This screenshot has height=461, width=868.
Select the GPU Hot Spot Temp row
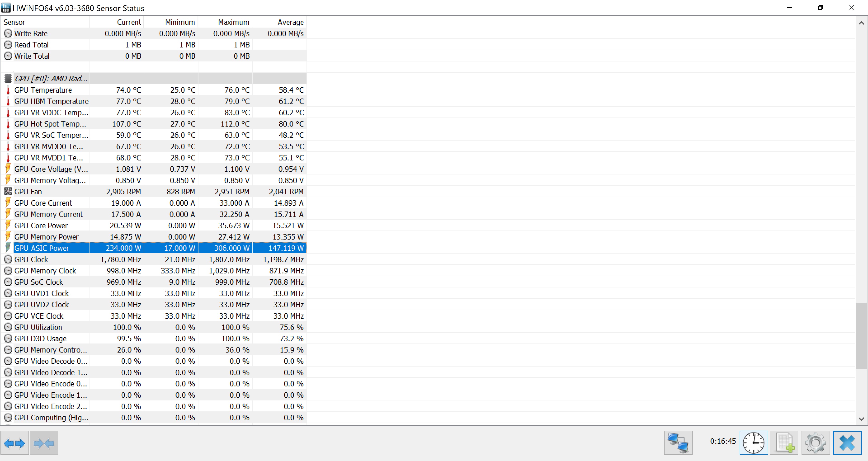[51, 124]
